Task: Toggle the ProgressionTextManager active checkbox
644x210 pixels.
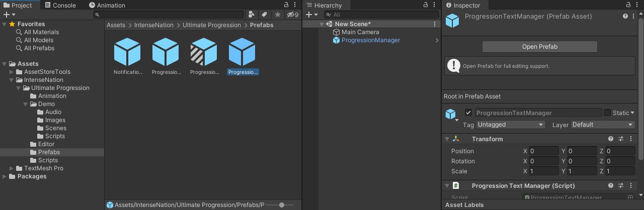Action: (468, 113)
